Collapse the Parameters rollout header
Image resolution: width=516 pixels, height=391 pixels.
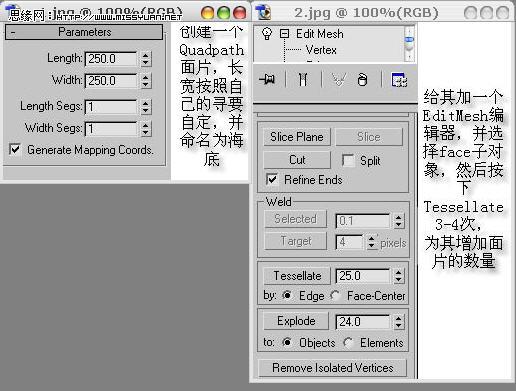click(84, 32)
